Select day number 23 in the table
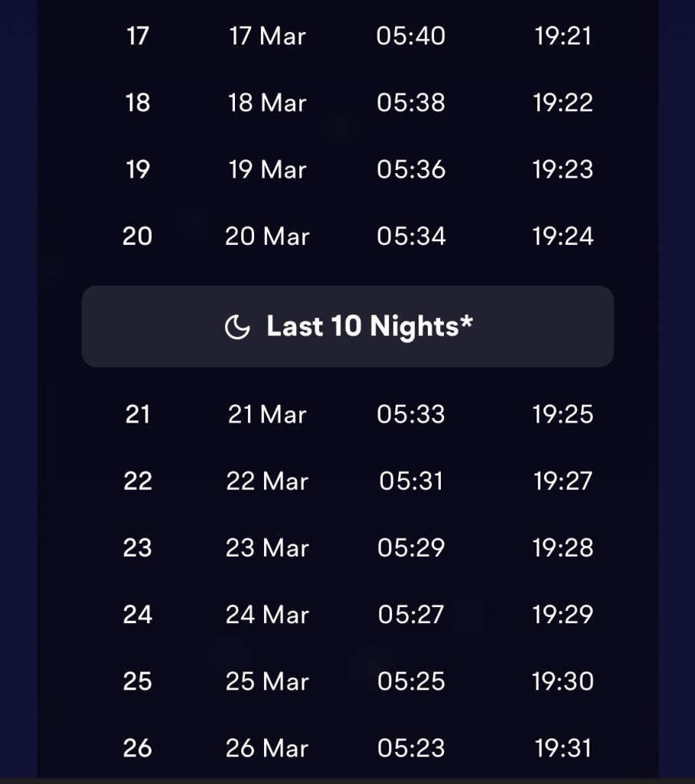Viewport: 695px width, 784px height. (x=138, y=547)
